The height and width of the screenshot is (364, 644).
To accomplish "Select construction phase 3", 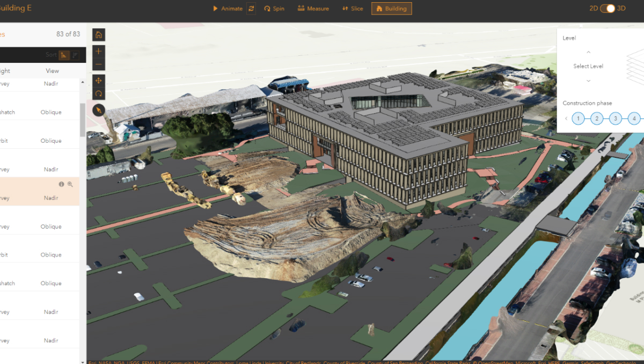I will tap(616, 118).
